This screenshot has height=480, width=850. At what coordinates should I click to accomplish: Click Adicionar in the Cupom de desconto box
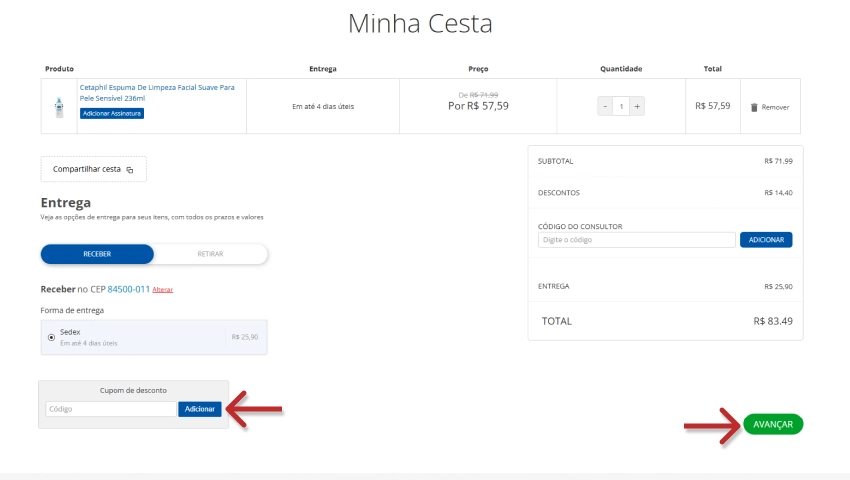pyautogui.click(x=200, y=409)
